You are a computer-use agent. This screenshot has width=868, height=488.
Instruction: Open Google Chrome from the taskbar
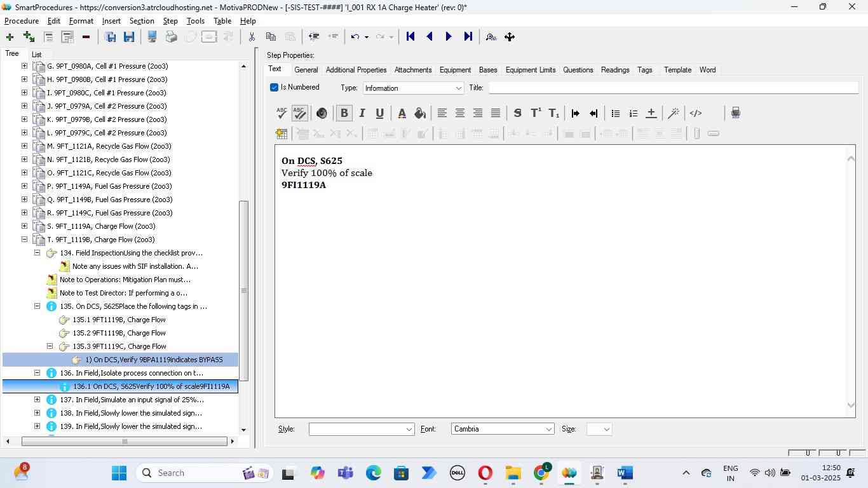point(541,473)
